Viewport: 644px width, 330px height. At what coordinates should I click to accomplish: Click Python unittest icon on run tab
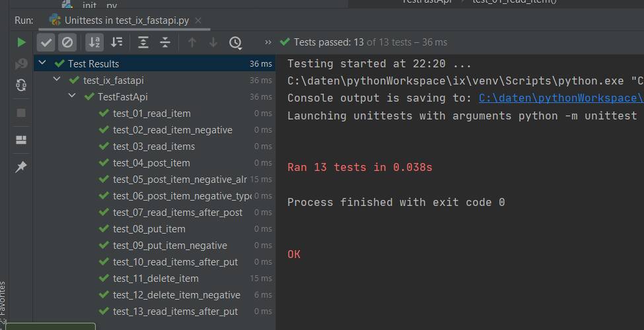(x=55, y=20)
